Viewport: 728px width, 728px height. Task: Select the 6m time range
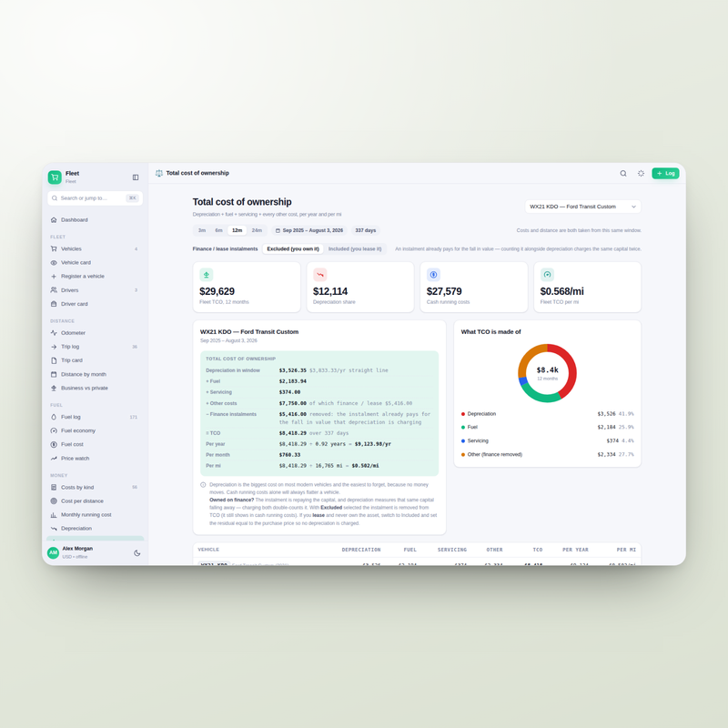pyautogui.click(x=218, y=230)
